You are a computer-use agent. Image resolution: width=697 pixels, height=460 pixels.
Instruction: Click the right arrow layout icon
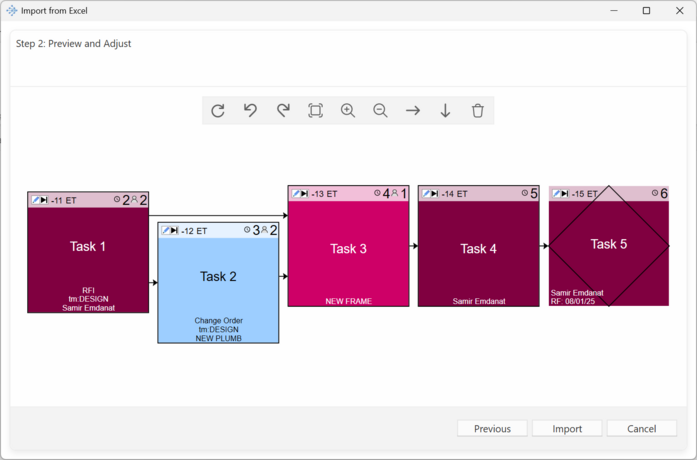click(413, 111)
